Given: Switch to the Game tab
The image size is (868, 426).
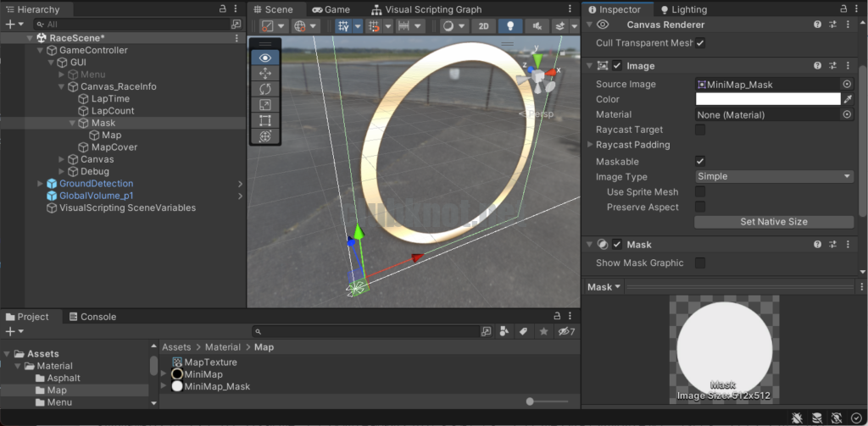Looking at the screenshot, I should pyautogui.click(x=331, y=9).
